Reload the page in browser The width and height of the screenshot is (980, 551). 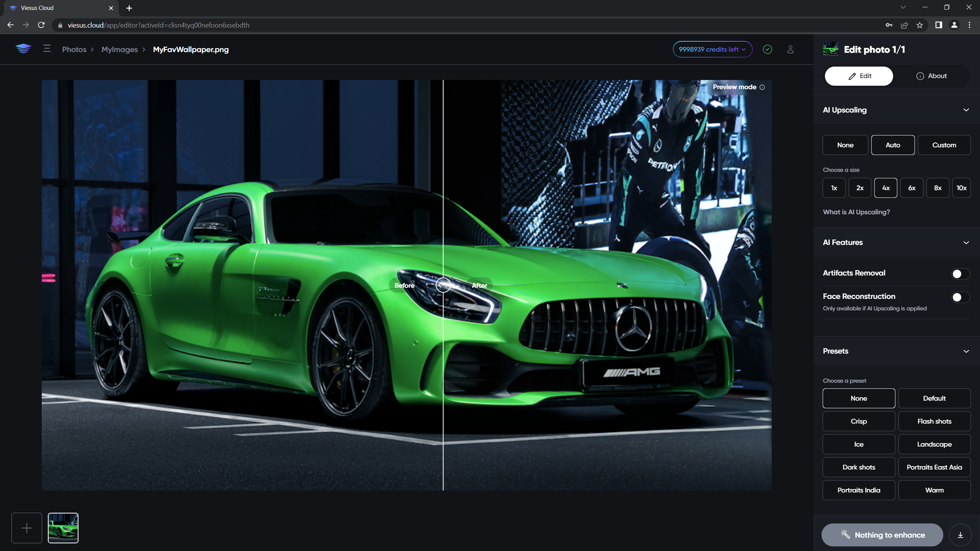41,25
